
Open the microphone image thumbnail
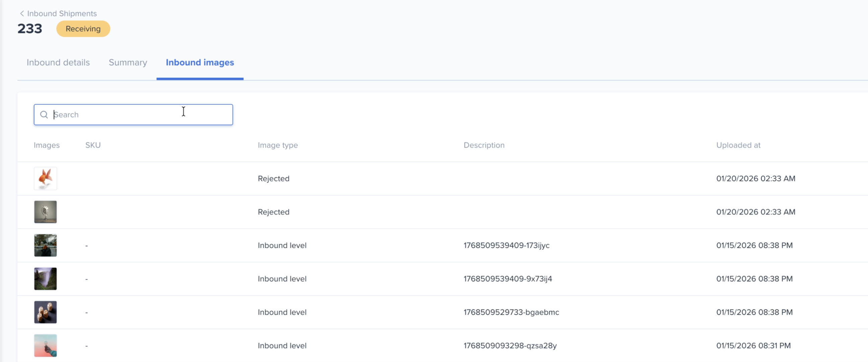click(x=45, y=212)
